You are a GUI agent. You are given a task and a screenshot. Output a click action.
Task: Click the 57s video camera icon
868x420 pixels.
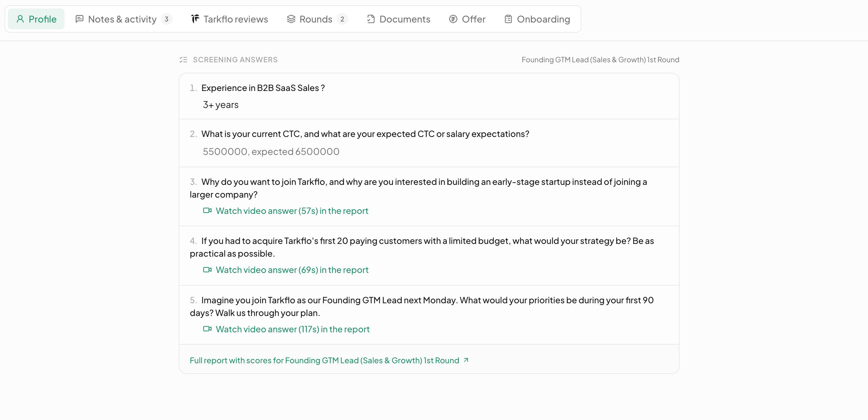pyautogui.click(x=207, y=210)
